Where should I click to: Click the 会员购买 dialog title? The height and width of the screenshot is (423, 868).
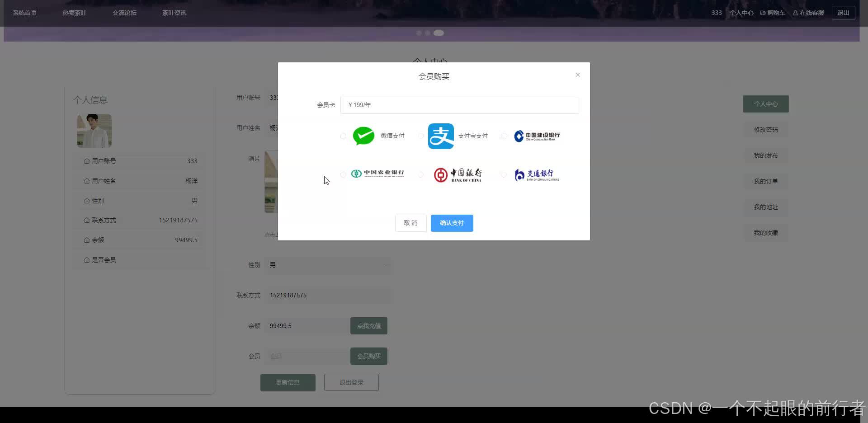click(x=434, y=76)
